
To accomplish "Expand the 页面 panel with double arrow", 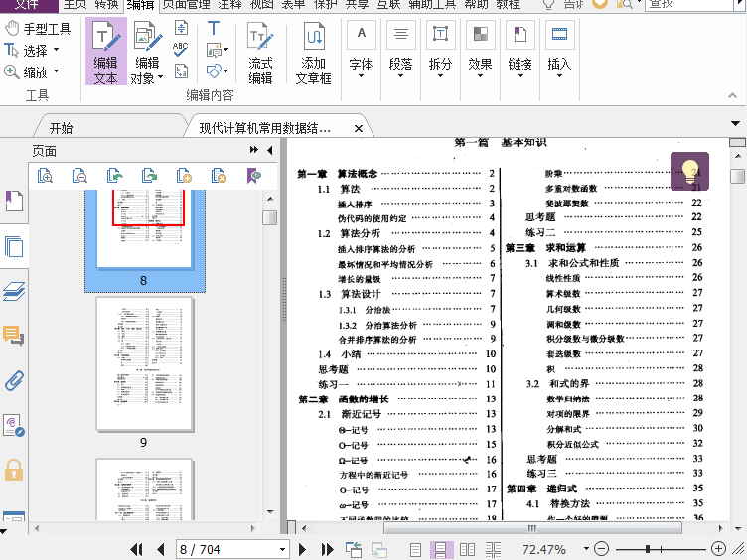I will [x=254, y=150].
